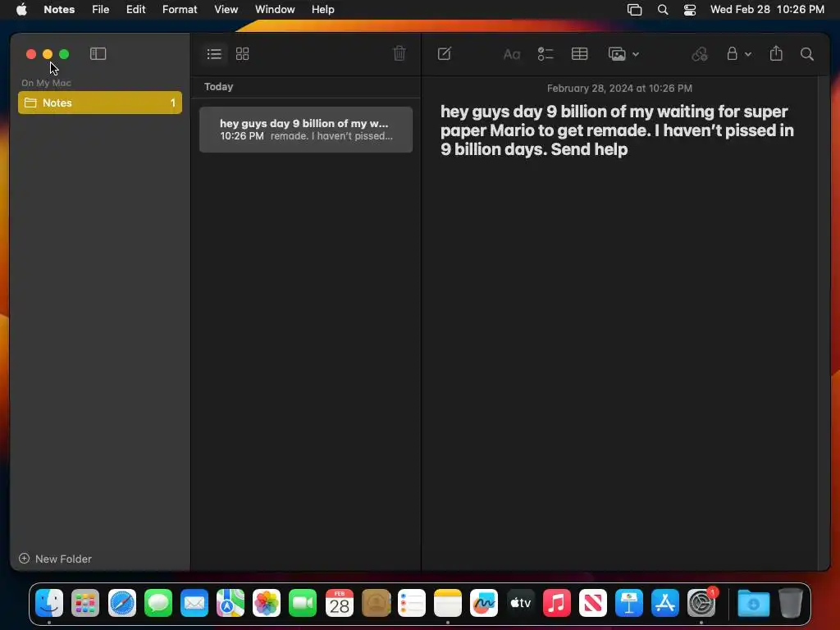Open Control Center in menu bar

[x=689, y=10]
